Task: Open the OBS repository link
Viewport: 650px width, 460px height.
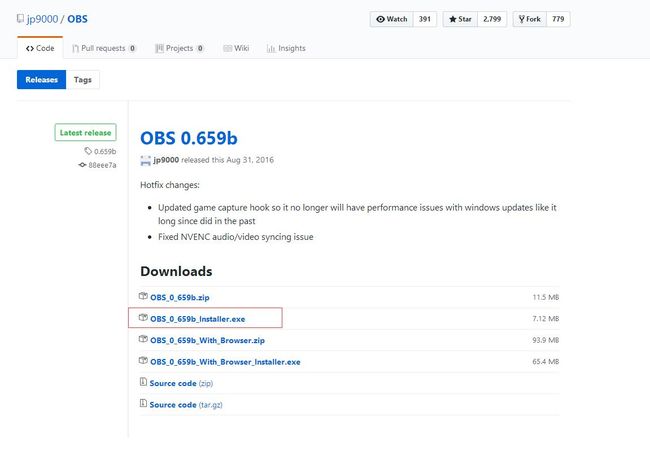Action: pyautogui.click(x=78, y=19)
